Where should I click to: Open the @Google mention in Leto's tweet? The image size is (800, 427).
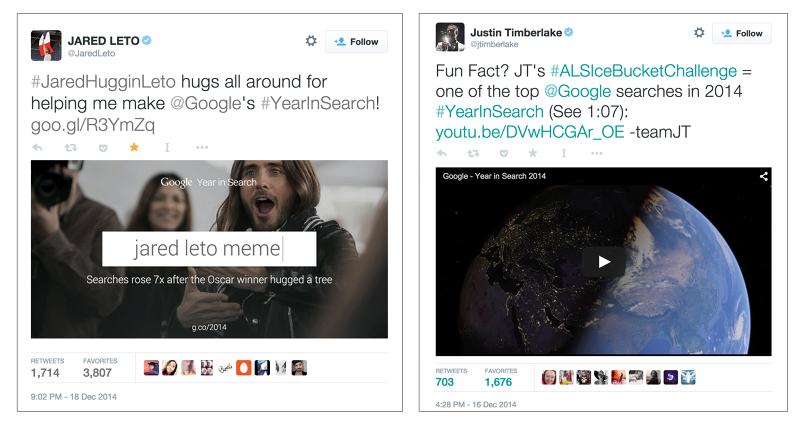205,103
